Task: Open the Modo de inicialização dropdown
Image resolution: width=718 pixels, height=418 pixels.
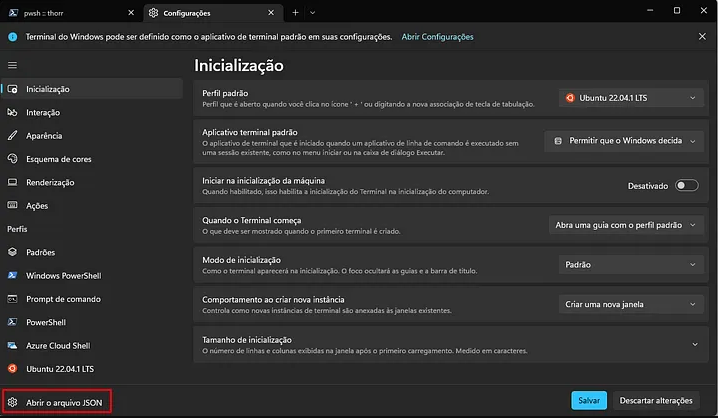Action: pyautogui.click(x=631, y=265)
